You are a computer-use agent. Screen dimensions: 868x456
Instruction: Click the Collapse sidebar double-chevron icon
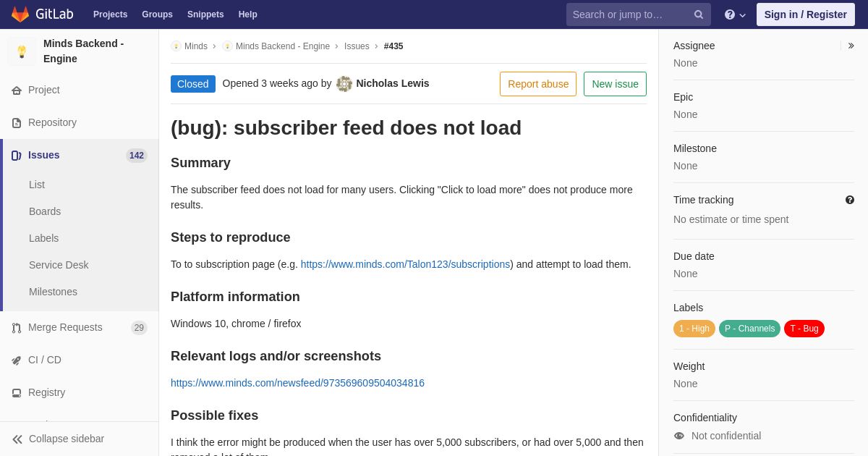(x=17, y=439)
